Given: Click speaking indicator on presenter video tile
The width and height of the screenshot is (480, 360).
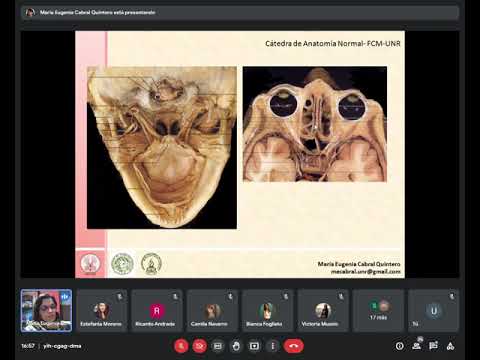Looking at the screenshot, I should [65, 296].
